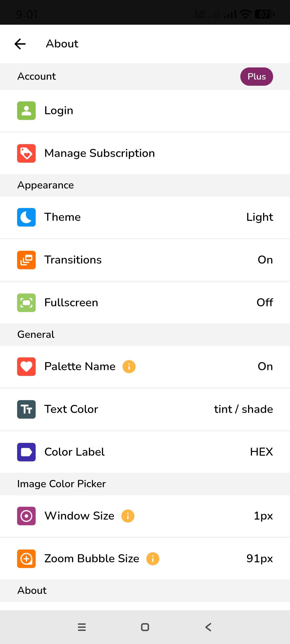Open Text Color tint / shade options
This screenshot has width=290, height=644.
pyautogui.click(x=243, y=409)
